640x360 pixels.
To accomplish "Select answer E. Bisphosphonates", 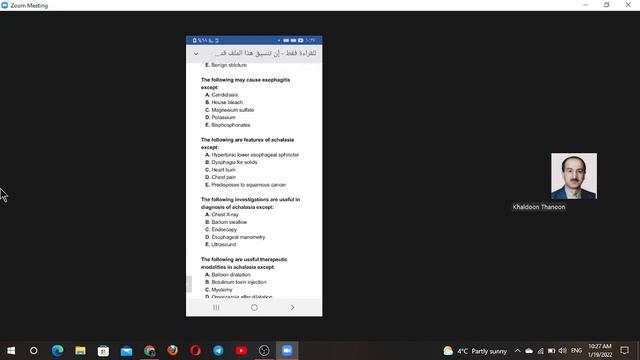I will [227, 125].
